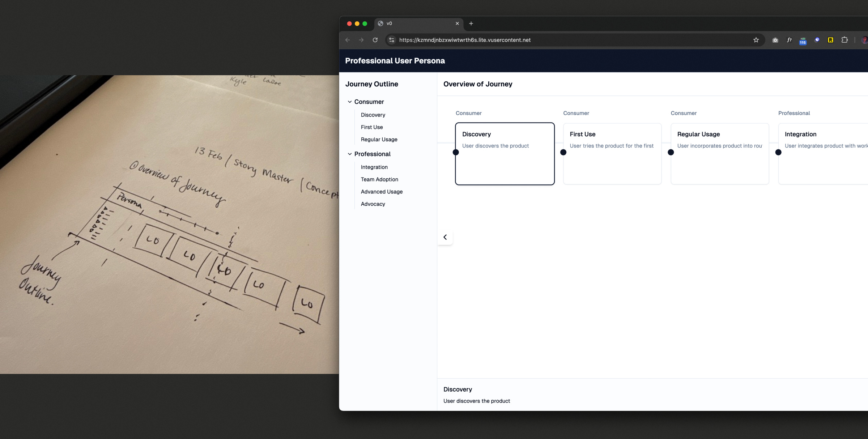Screen dimensions: 868x439
Task: Bookmark this page with the star icon
Action: (x=756, y=40)
